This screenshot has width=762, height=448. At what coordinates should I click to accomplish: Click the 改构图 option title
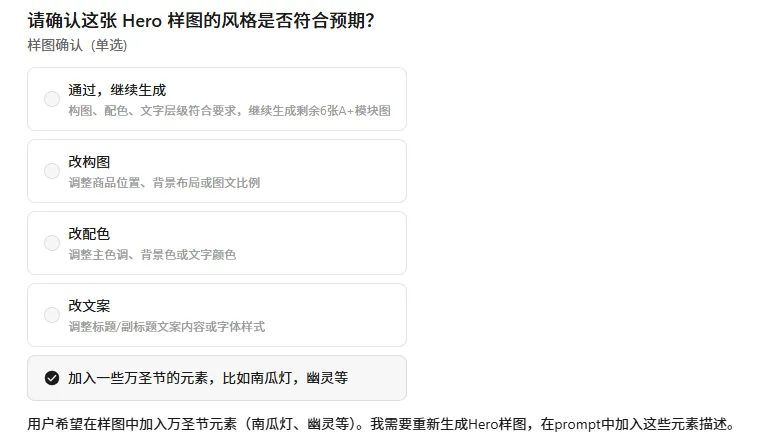click(x=89, y=162)
